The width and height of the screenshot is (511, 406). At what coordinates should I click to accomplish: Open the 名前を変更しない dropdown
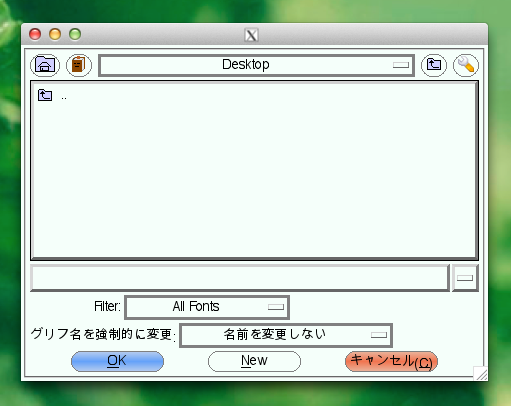click(286, 335)
